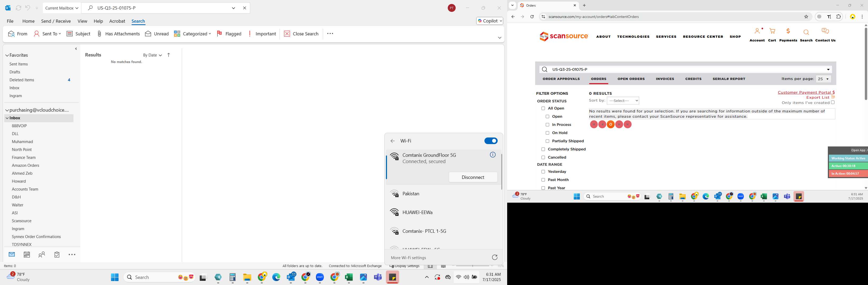Open the Outlook Home ribbon tab
868x285 pixels.
click(28, 21)
